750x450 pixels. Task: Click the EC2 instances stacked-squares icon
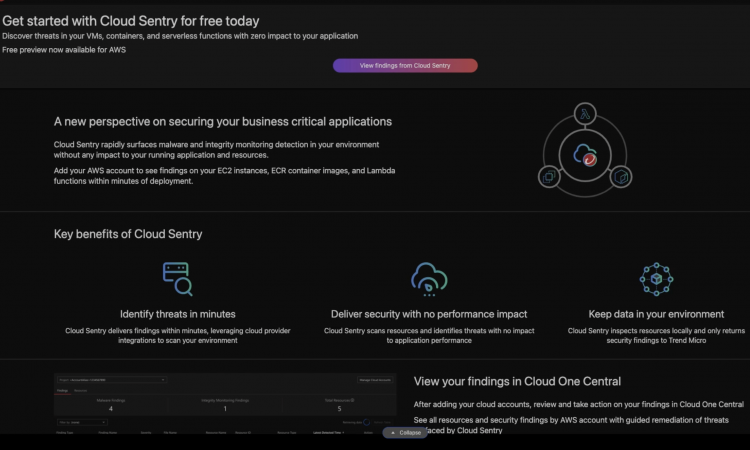[549, 176]
